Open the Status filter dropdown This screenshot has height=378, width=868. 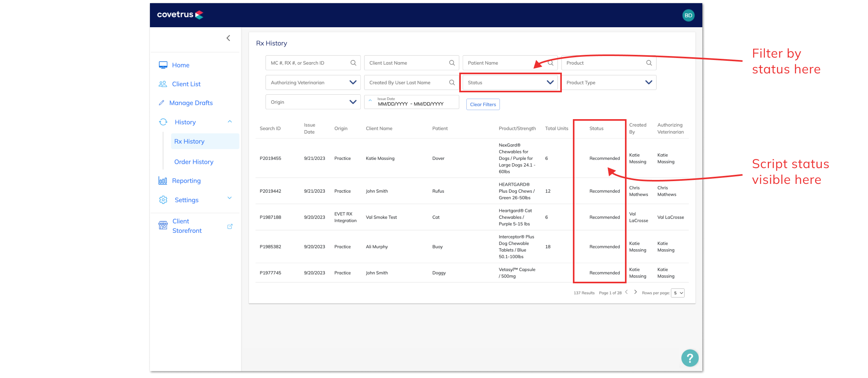510,82
